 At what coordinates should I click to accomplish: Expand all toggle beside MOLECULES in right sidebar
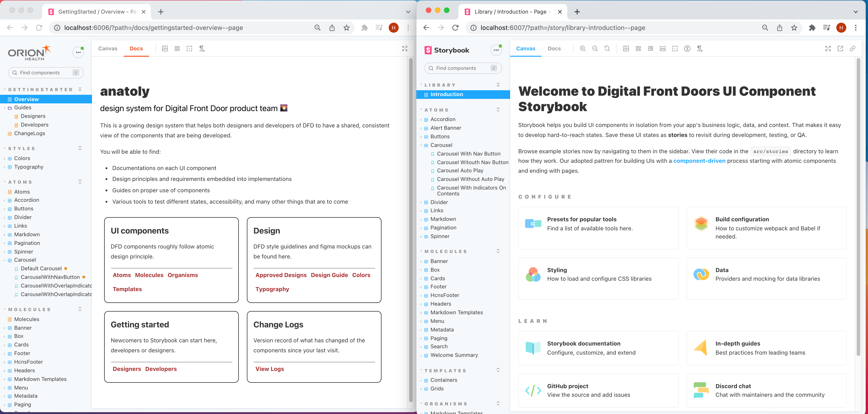(x=498, y=251)
